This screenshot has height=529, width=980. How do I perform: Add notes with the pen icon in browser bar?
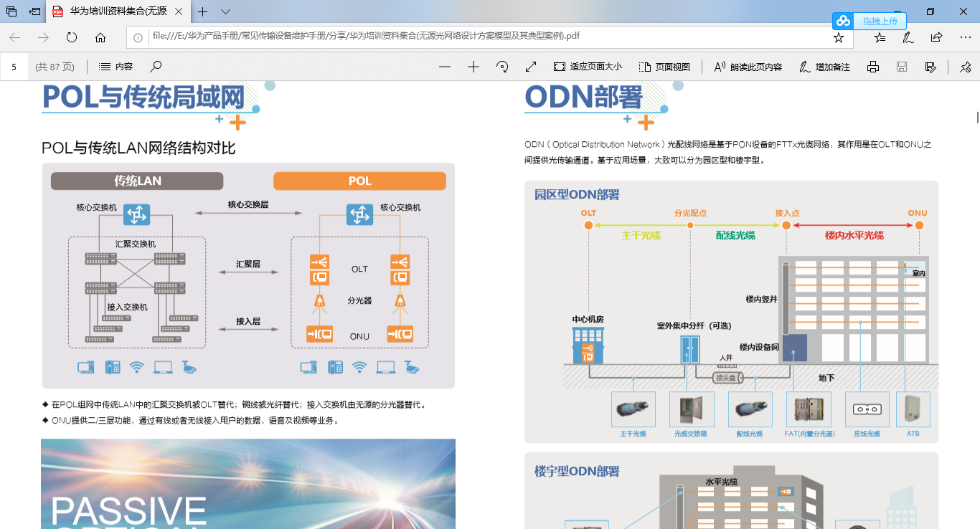click(x=908, y=37)
